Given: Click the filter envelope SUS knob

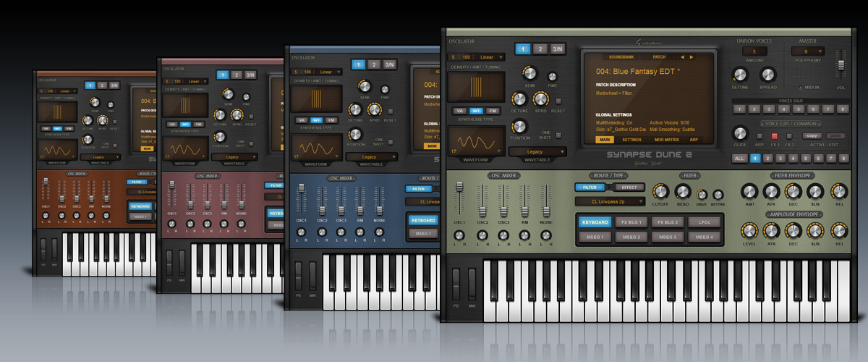Looking at the screenshot, I should pyautogui.click(x=816, y=190).
